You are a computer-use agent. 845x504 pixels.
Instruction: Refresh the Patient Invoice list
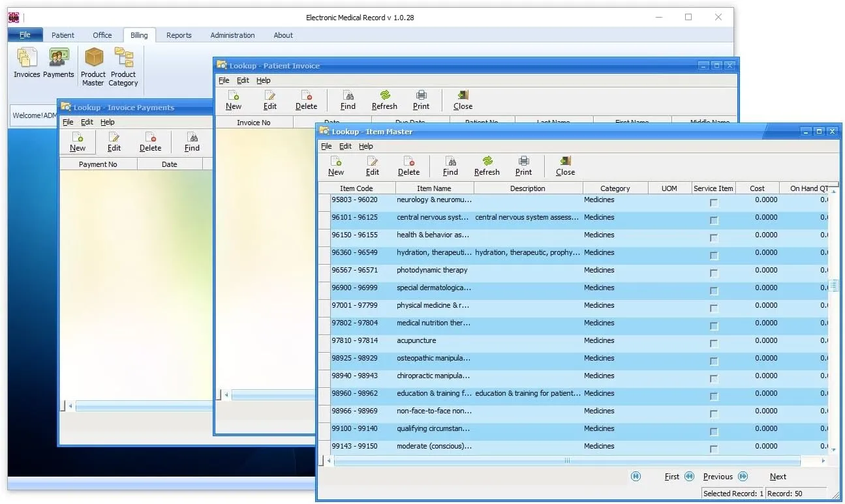[x=384, y=99]
